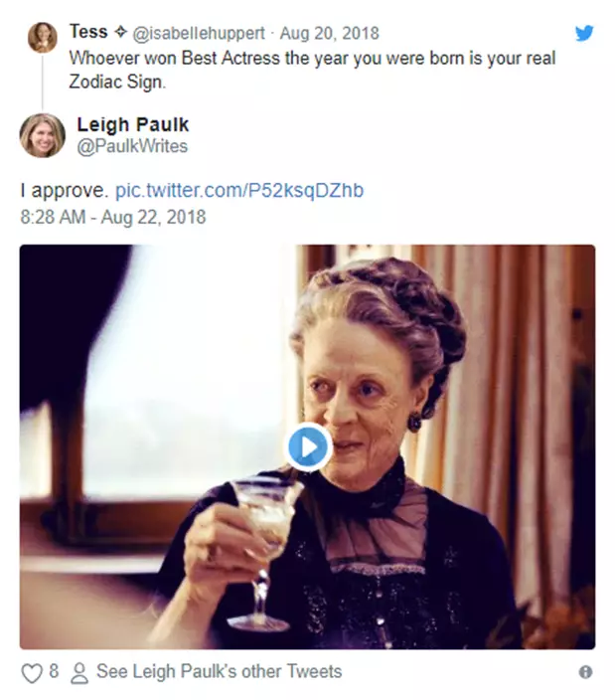The image size is (615, 700).
Task: Click the 8:28 AM - Aug 22, 2018 timestamp
Action: (113, 216)
